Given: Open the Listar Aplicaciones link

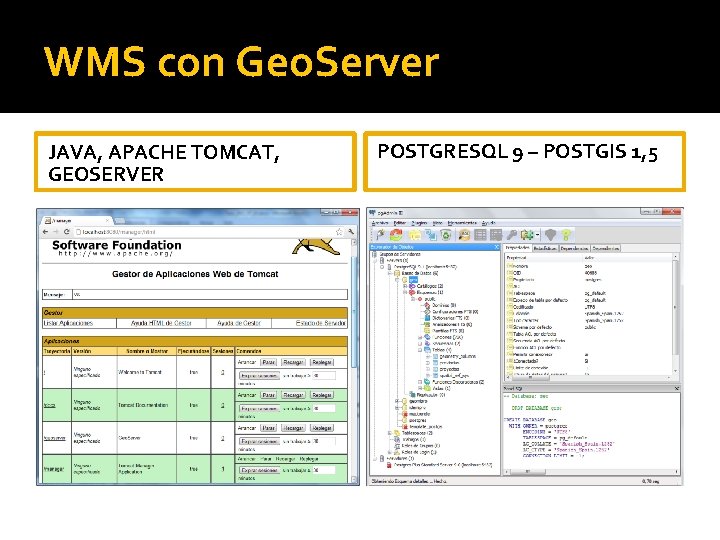Looking at the screenshot, I should (68, 323).
